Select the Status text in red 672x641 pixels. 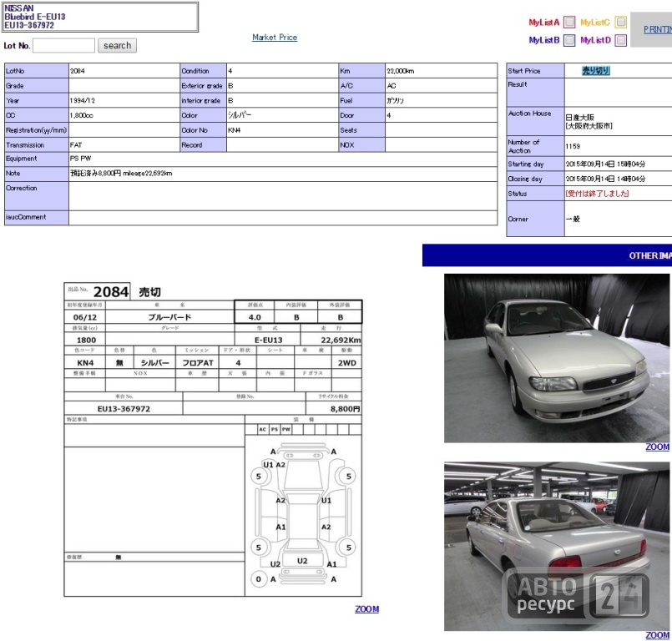597,194
